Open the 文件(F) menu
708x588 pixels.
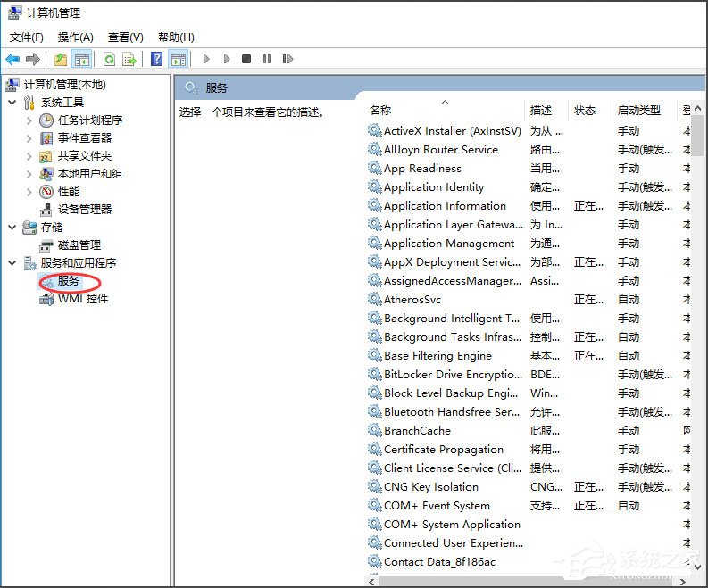coord(27,37)
